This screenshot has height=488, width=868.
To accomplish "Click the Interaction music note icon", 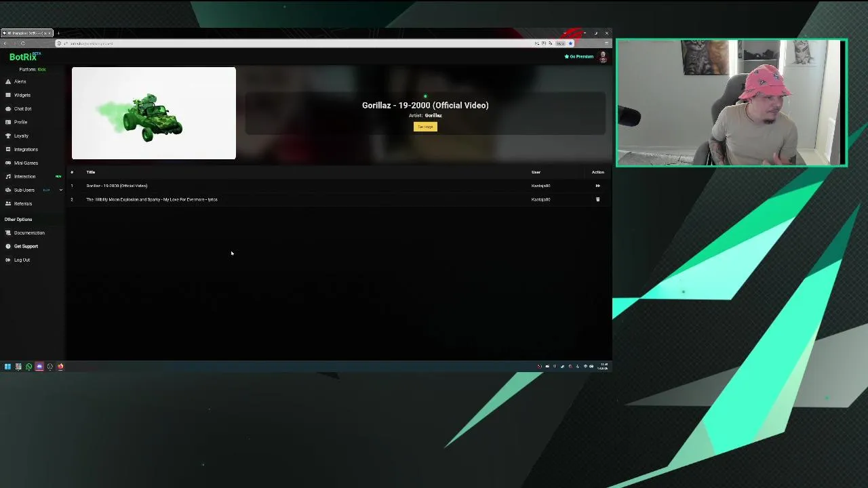I will click(8, 176).
